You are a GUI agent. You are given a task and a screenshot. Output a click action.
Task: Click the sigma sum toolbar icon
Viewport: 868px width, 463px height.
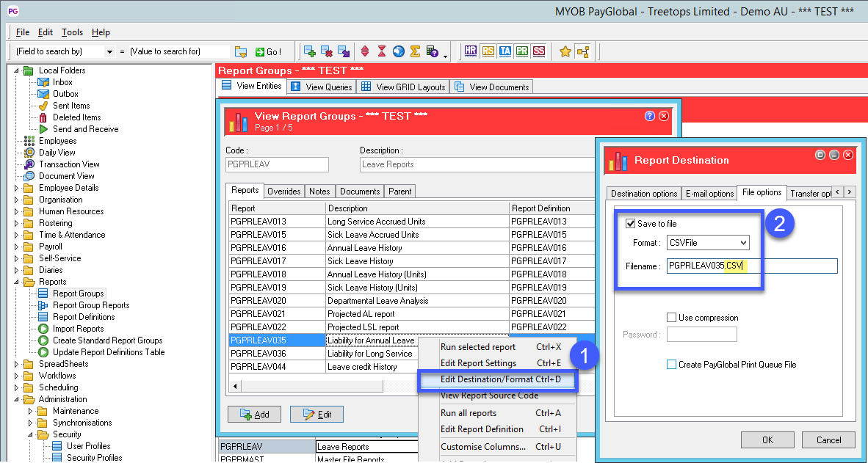(415, 51)
